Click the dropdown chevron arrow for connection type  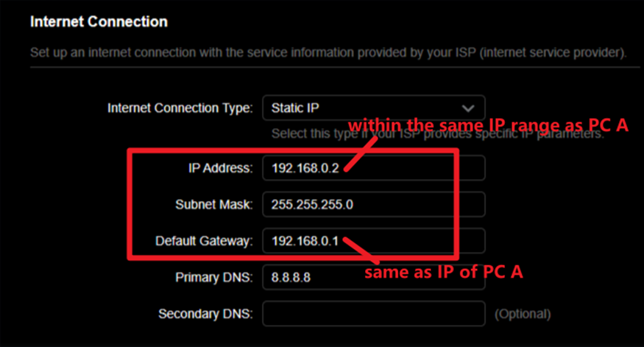pos(467,108)
